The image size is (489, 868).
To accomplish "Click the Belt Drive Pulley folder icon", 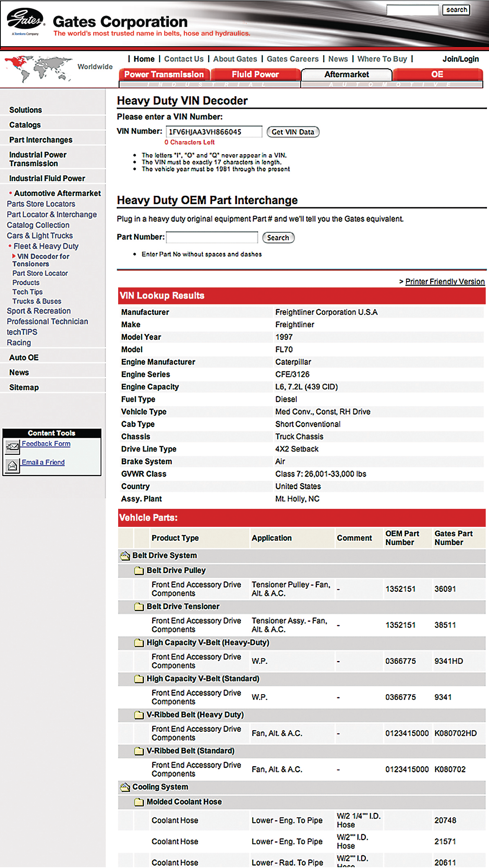I will click(139, 571).
